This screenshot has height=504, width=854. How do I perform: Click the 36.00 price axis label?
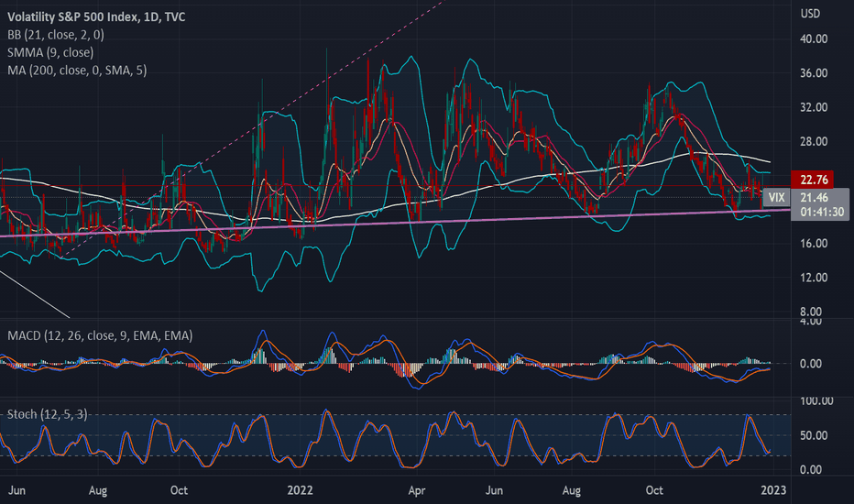[814, 73]
